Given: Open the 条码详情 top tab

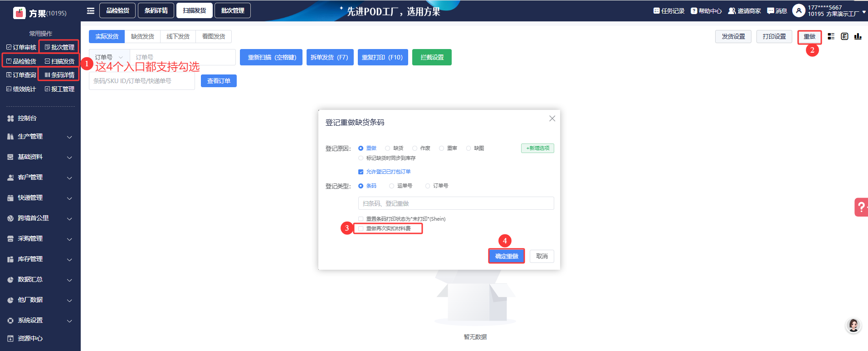Looking at the screenshot, I should coord(156,10).
